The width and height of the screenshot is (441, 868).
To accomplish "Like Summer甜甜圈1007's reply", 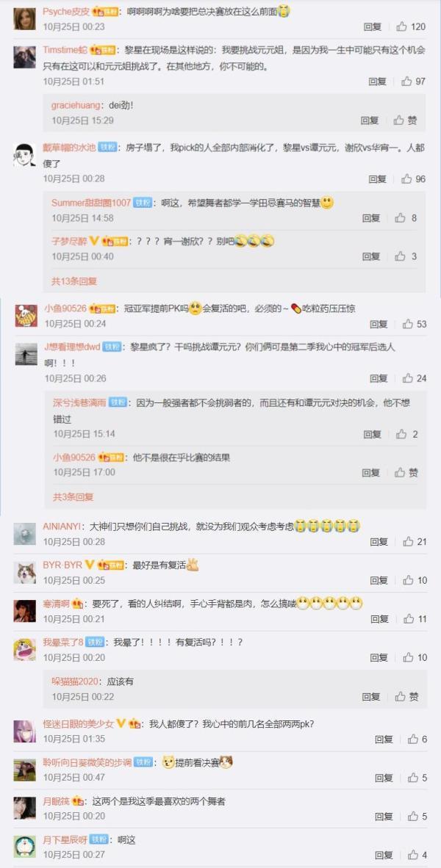I will click(x=406, y=218).
